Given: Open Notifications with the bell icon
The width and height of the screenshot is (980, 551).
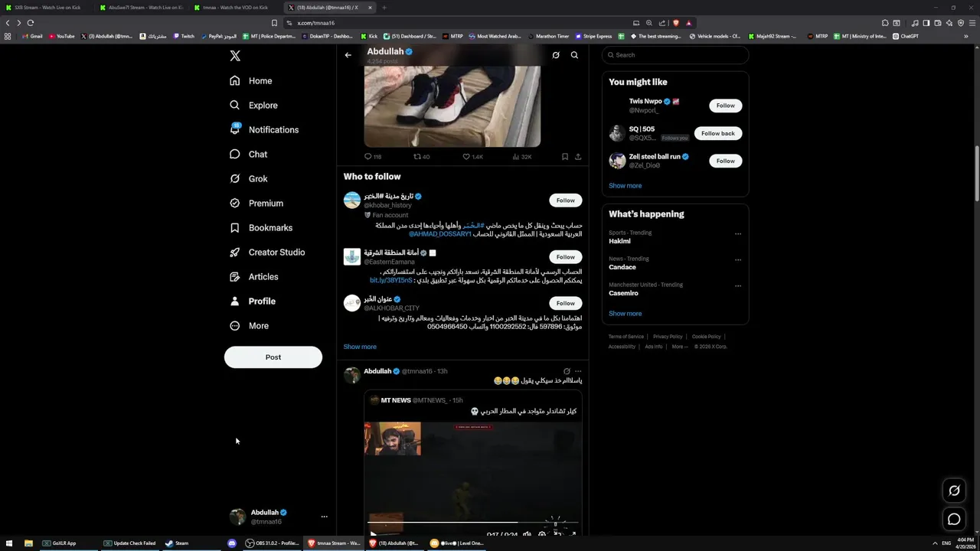Looking at the screenshot, I should point(264,129).
